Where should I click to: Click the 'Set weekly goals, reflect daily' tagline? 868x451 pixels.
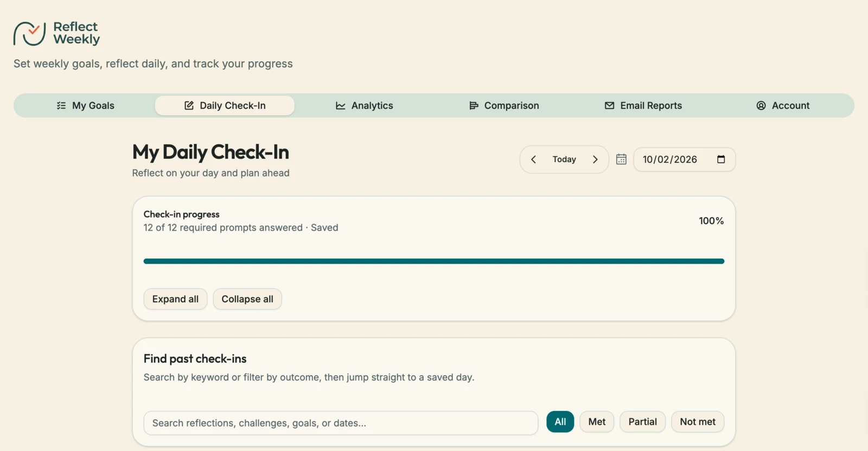tap(153, 64)
